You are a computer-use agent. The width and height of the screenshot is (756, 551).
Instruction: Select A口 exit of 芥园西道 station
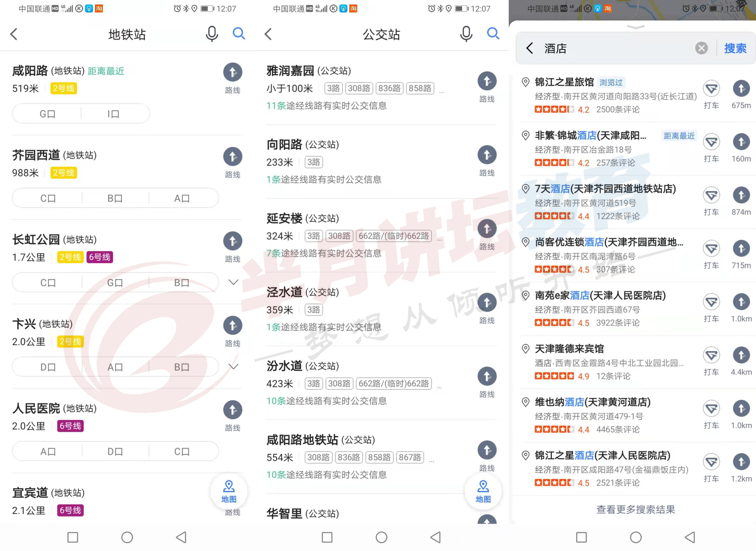pyautogui.click(x=182, y=198)
